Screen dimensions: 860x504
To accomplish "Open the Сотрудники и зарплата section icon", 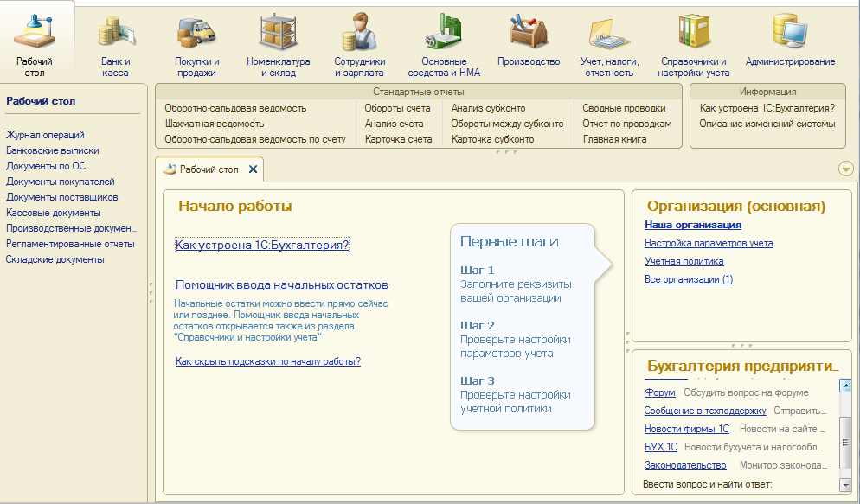I will coord(359,32).
